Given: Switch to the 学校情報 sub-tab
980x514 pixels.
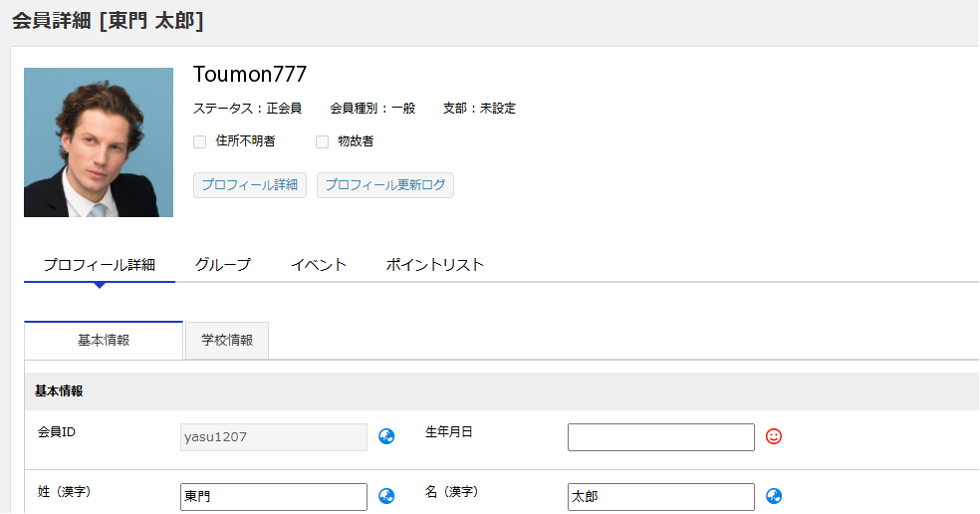Looking at the screenshot, I should coord(227,340).
